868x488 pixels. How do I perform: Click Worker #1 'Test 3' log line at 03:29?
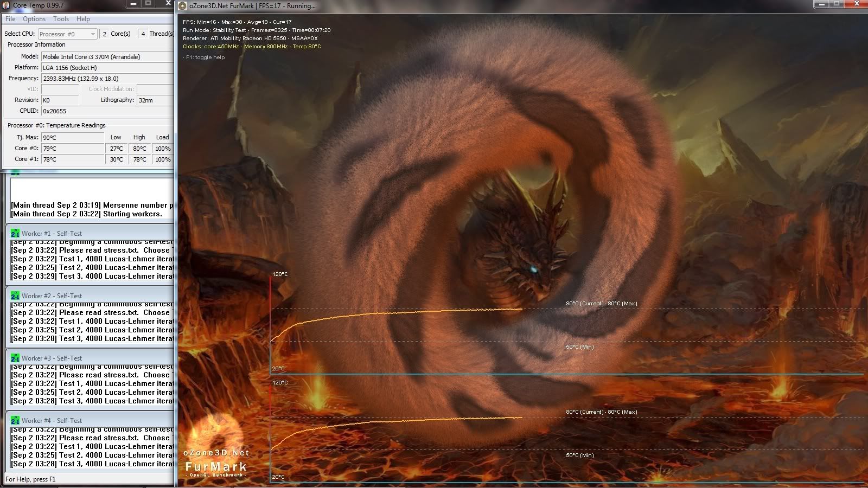tap(92, 277)
